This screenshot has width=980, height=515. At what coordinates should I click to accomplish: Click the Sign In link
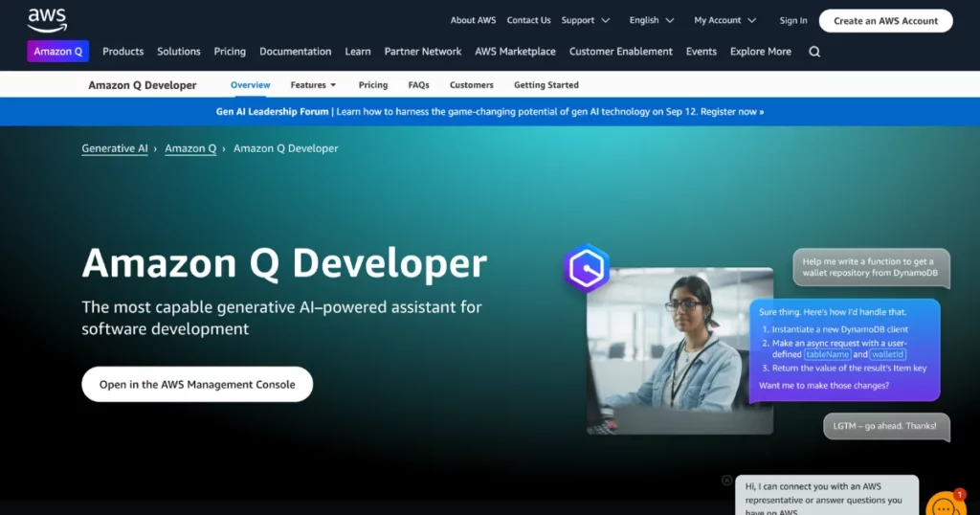(793, 21)
